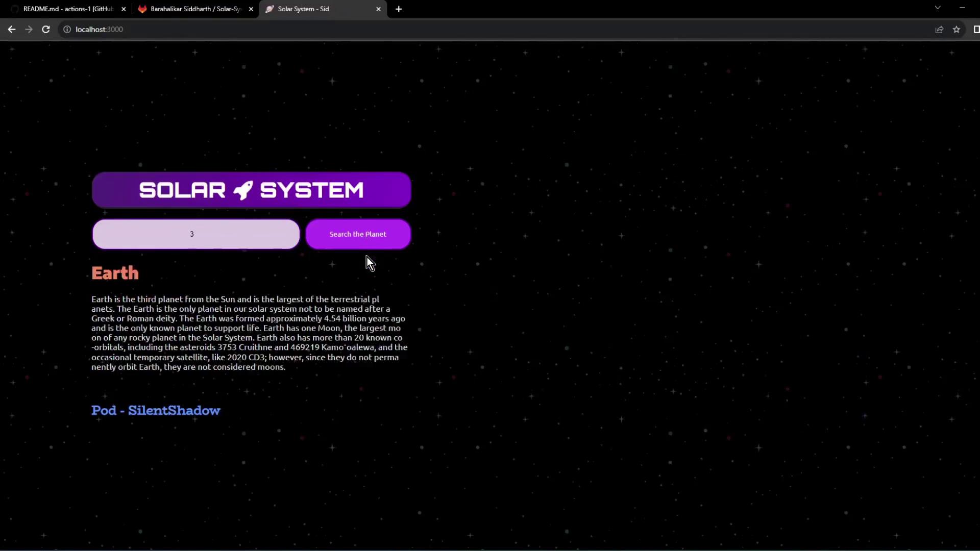The height and width of the screenshot is (551, 980).
Task: Expand the tab search chevron
Action: tap(938, 8)
